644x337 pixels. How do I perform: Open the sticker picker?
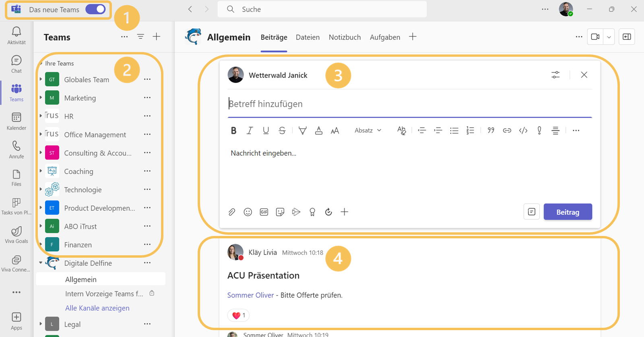tap(280, 212)
